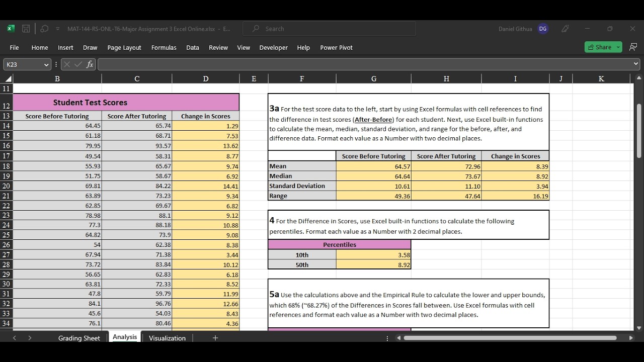644x362 pixels.
Task: Click the horizontal scrollbar right arrow
Action: tap(631, 338)
